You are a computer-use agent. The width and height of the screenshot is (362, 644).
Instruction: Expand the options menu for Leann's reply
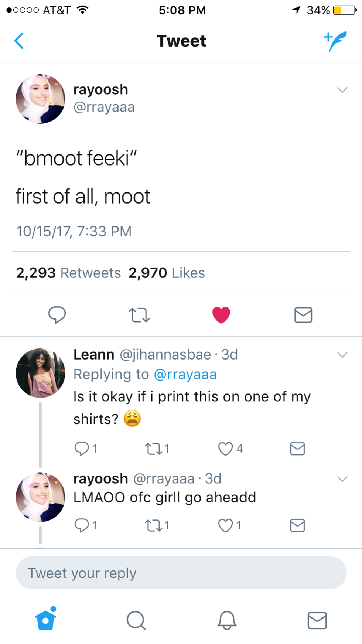point(342,355)
